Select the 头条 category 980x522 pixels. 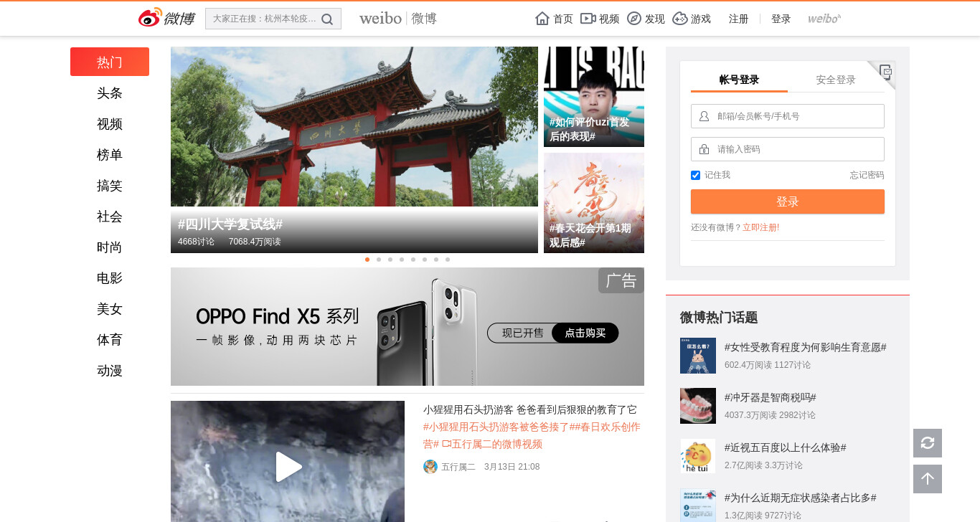coord(110,93)
